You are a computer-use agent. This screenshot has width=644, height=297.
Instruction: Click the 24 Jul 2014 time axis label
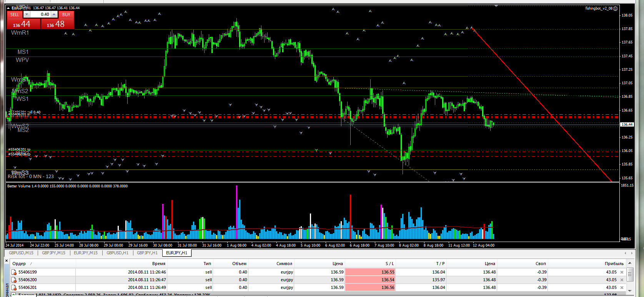(15, 245)
